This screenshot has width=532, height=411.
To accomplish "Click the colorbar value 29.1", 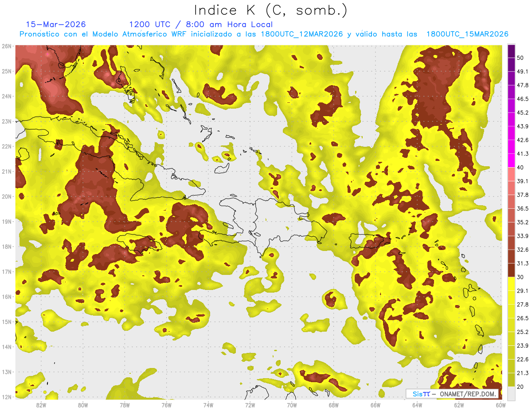I will (x=522, y=291).
